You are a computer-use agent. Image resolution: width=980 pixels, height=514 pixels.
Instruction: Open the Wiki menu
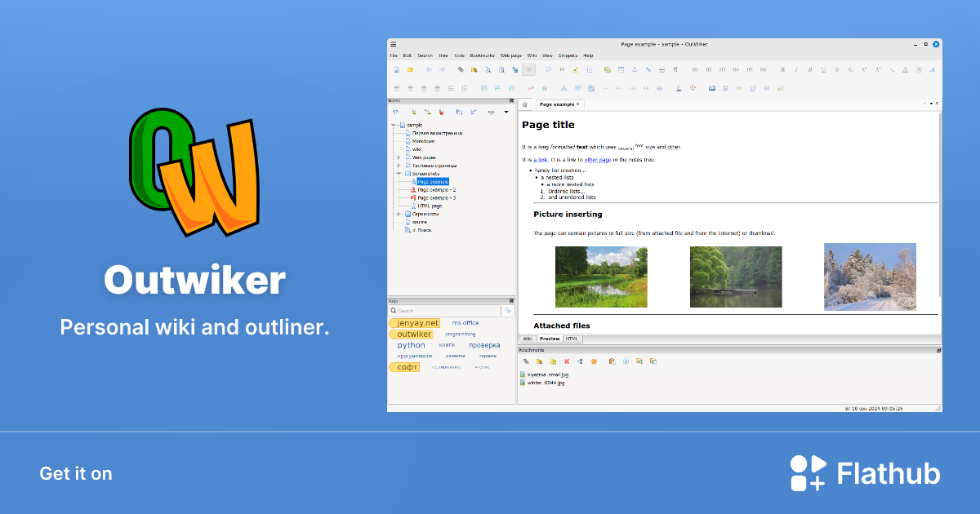[x=532, y=55]
